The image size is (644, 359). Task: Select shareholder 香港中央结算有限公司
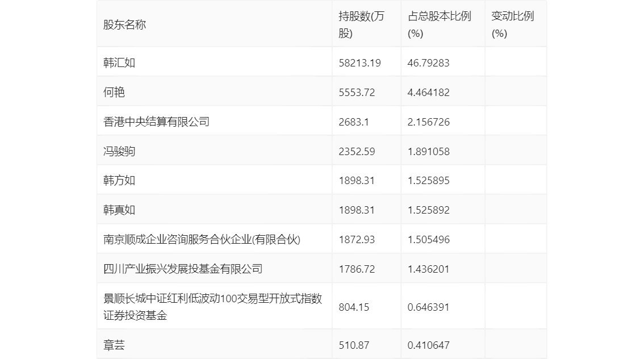click(157, 122)
